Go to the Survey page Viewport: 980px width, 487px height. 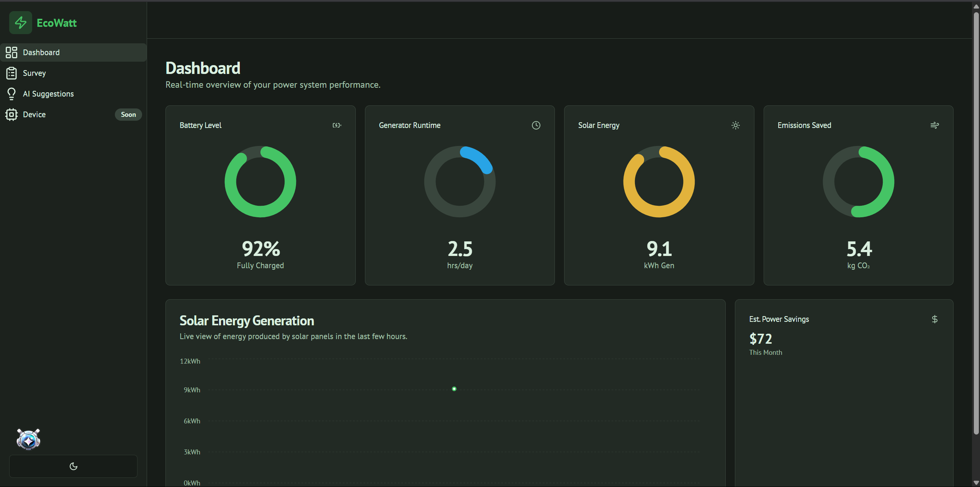coord(34,73)
